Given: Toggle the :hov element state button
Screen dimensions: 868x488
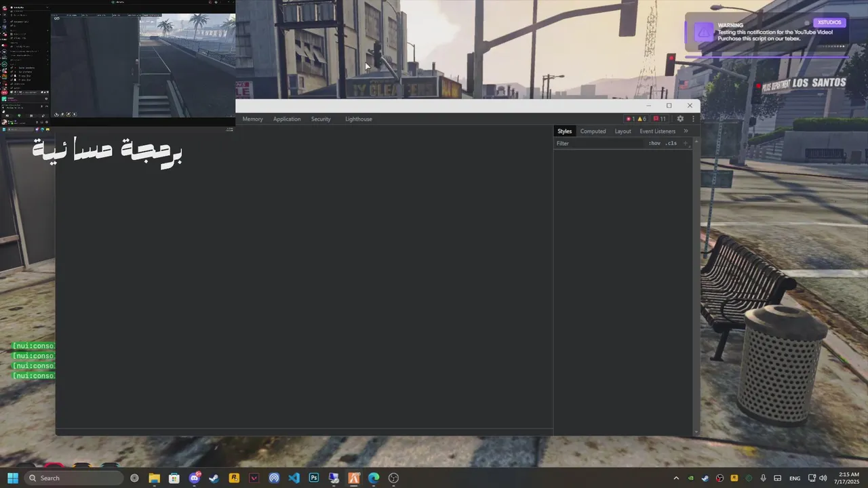Looking at the screenshot, I should tap(654, 144).
